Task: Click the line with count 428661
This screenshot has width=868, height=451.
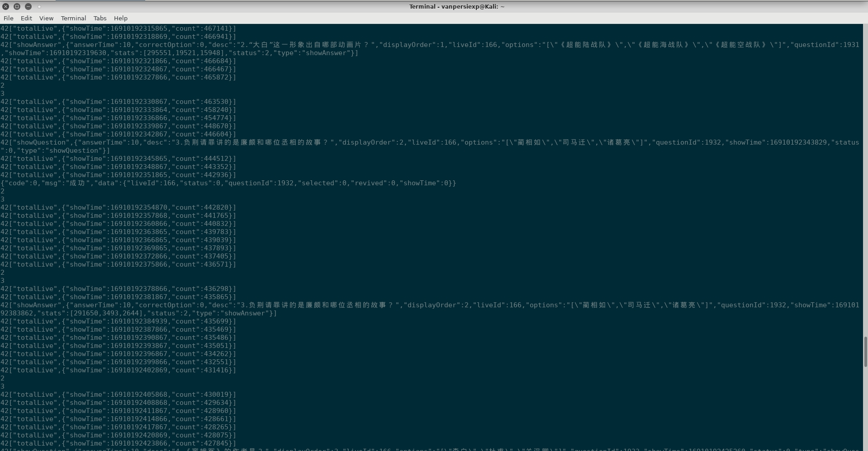Action: 118,419
